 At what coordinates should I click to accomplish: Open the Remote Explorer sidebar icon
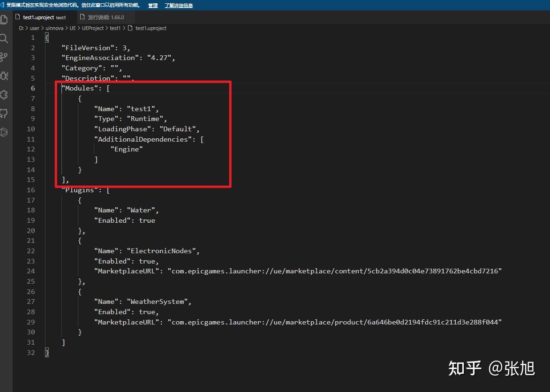point(5,132)
